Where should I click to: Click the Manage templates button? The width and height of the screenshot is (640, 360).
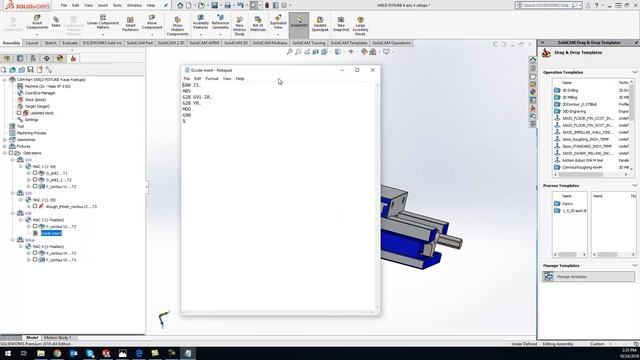(x=589, y=276)
